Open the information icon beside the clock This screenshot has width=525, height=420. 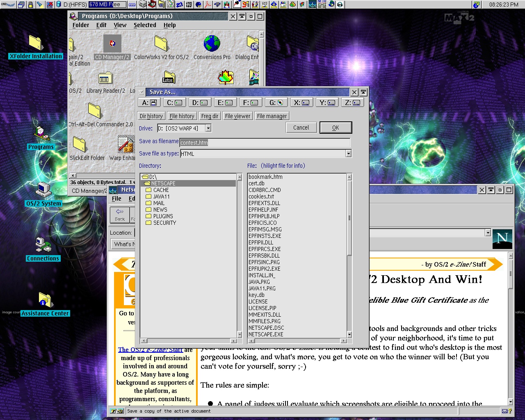coord(476,5)
